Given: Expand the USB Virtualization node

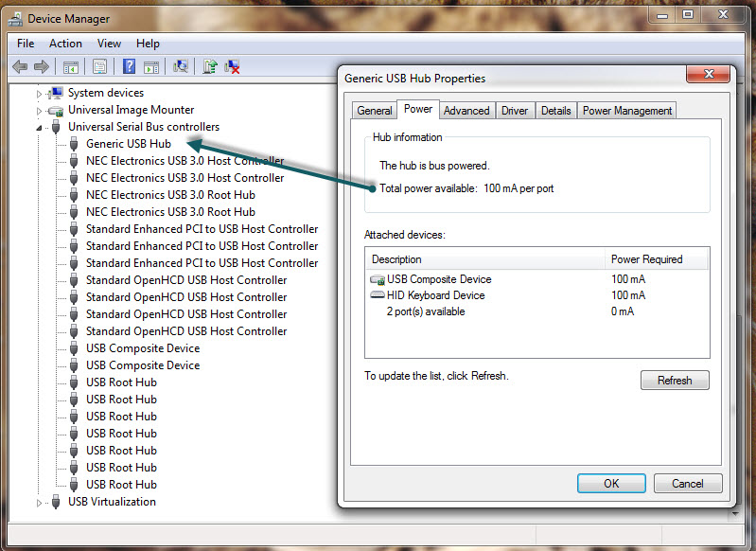Looking at the screenshot, I should (39, 503).
